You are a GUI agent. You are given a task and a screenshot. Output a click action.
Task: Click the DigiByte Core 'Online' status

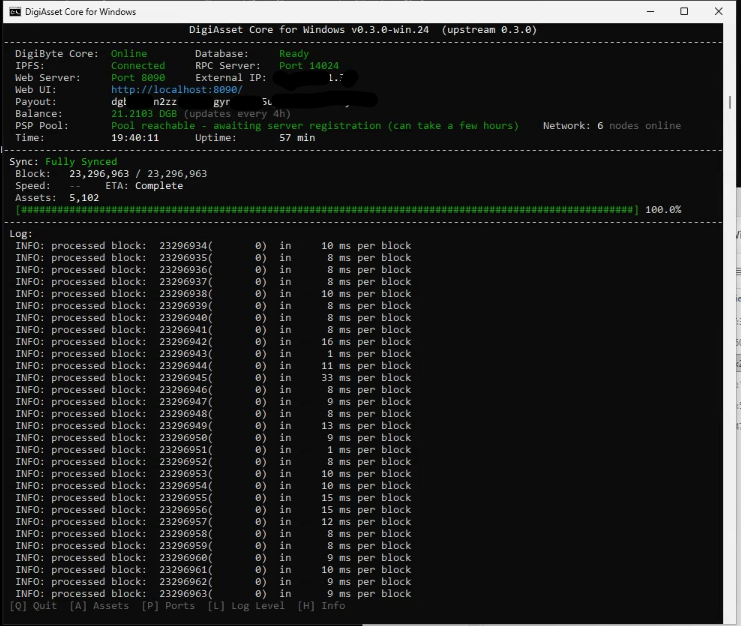(129, 54)
